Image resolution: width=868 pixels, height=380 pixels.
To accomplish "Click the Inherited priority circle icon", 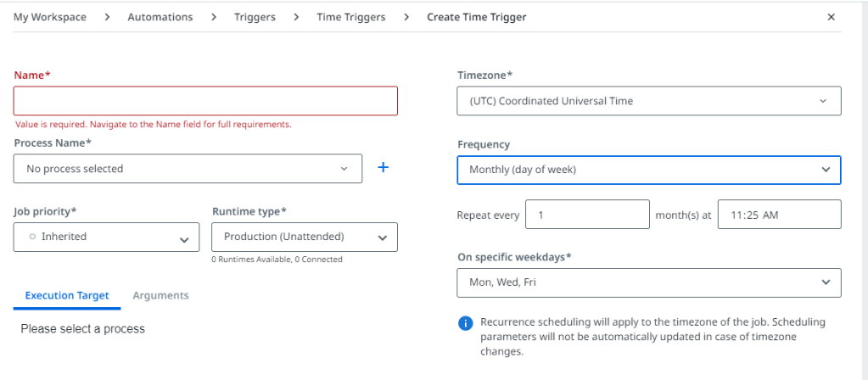I will pos(32,237).
